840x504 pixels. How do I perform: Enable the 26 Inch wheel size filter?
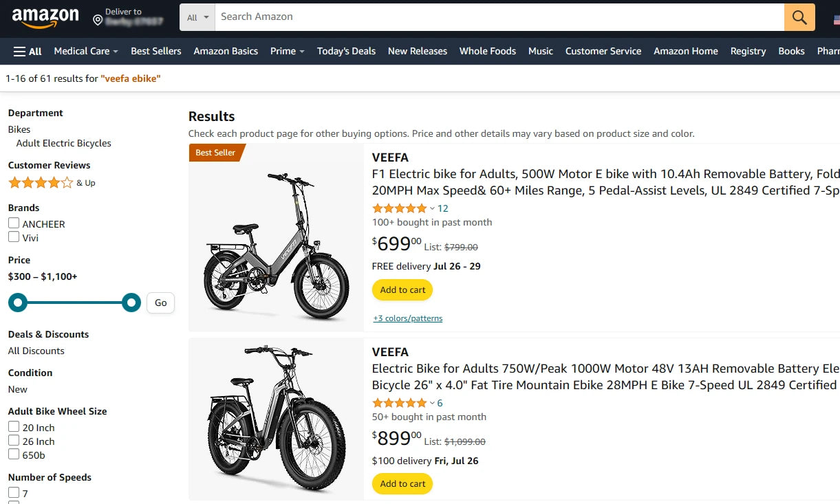tap(13, 441)
